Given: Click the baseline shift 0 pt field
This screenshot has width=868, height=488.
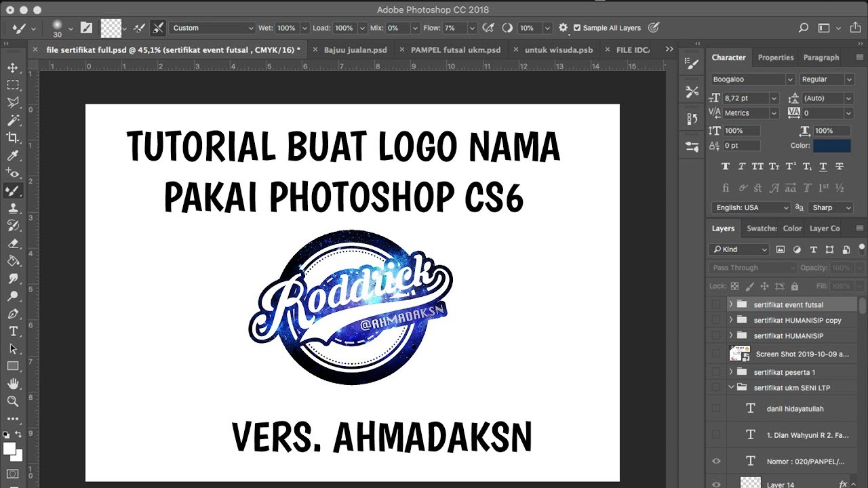Looking at the screenshot, I should (x=741, y=146).
